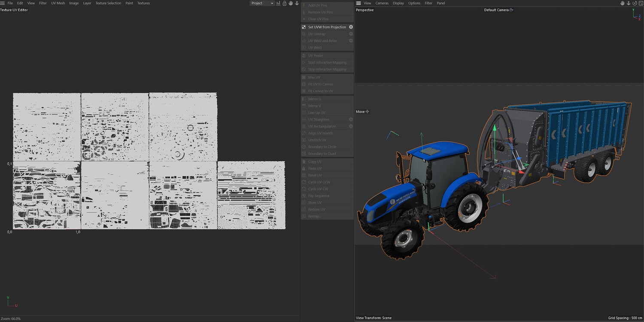Click the Copy UV command
The image size is (644, 322).
pyautogui.click(x=327, y=162)
